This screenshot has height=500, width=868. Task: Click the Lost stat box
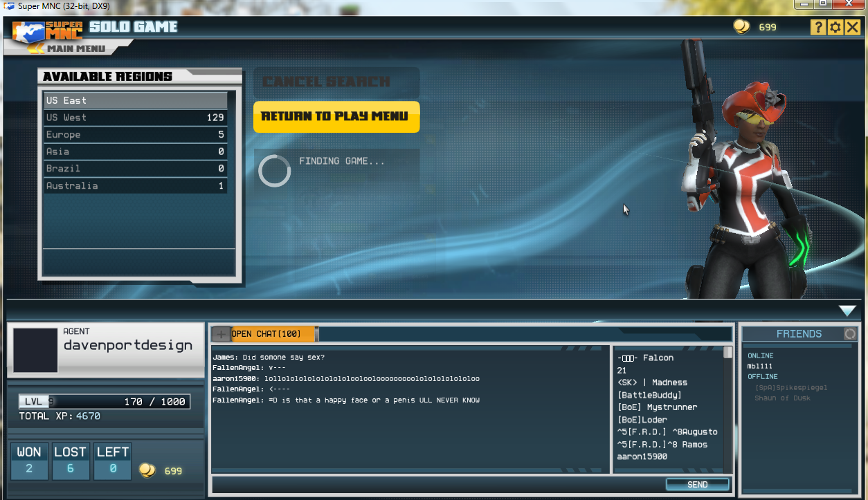(x=71, y=461)
